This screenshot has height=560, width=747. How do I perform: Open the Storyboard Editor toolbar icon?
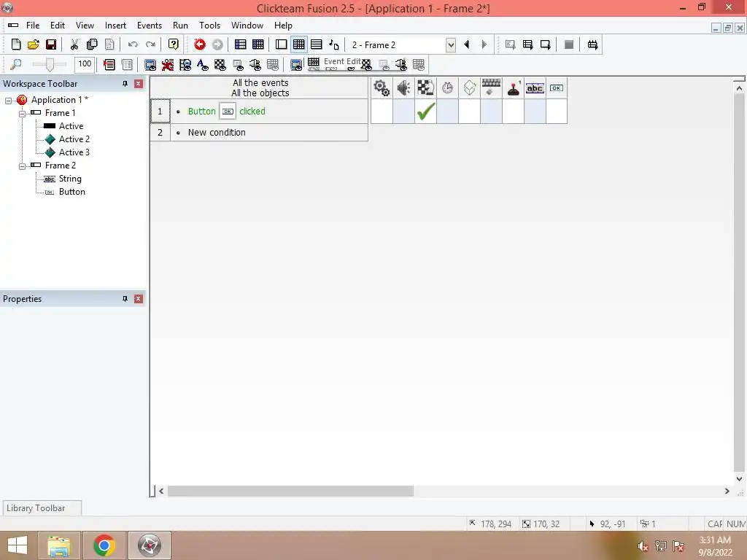point(241,44)
